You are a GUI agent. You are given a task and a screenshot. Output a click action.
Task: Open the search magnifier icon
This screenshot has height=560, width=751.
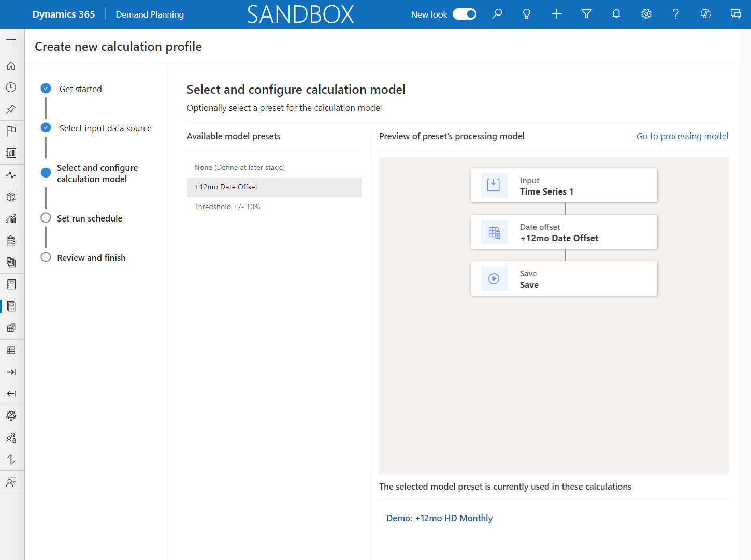point(497,14)
